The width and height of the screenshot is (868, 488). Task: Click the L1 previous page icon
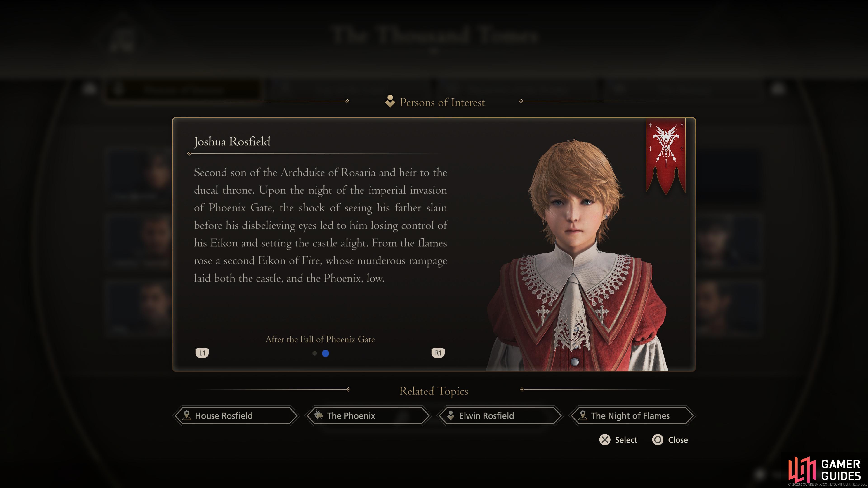click(x=202, y=353)
